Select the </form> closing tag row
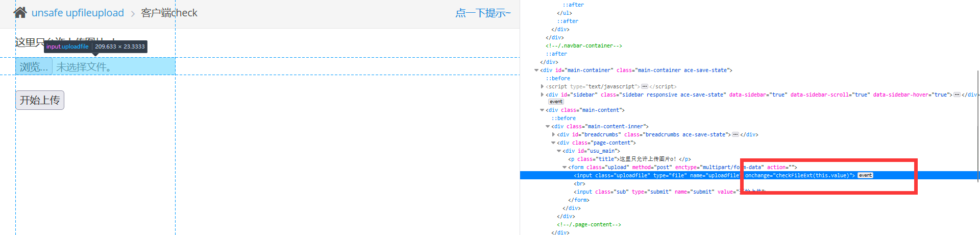Viewport: 980px width, 235px height. click(579, 200)
